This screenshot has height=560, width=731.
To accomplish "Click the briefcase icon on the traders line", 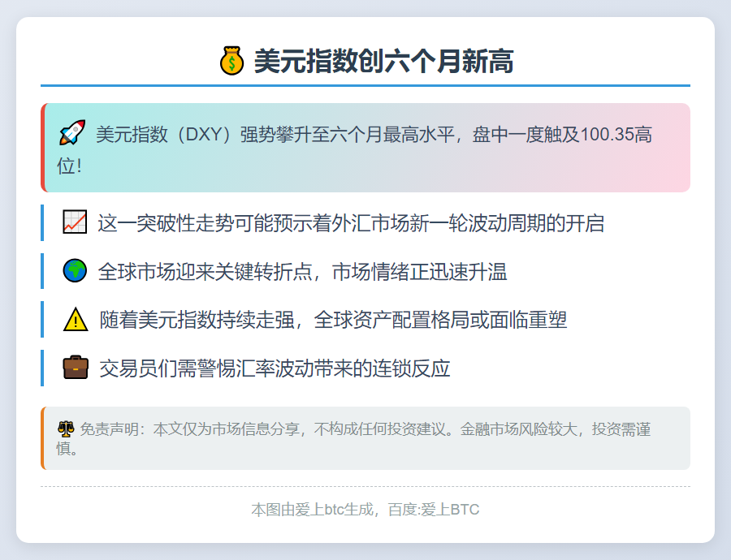I will coord(75,368).
